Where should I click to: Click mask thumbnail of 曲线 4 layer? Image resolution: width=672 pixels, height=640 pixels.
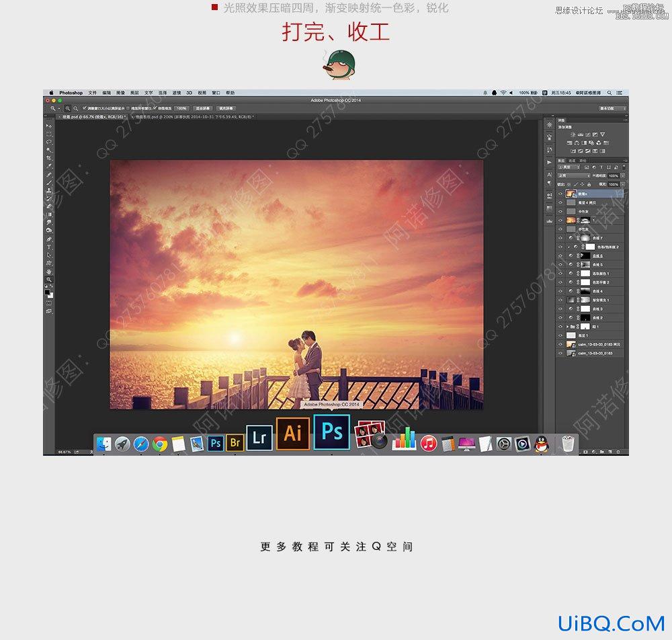[x=585, y=291]
